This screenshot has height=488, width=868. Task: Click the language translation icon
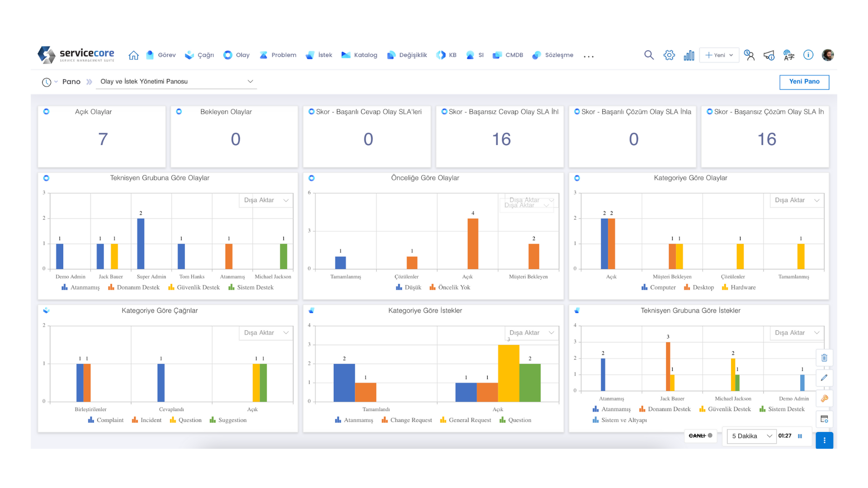pyautogui.click(x=789, y=55)
